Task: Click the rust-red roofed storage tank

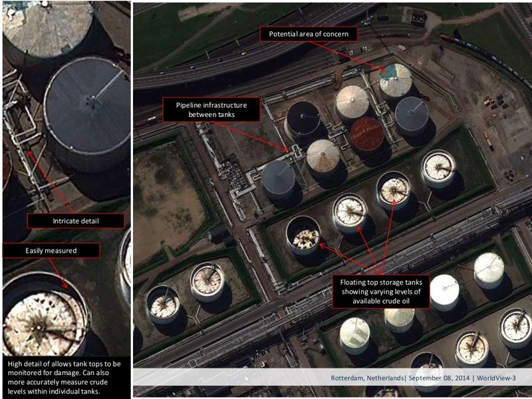Action: pyautogui.click(x=367, y=134)
